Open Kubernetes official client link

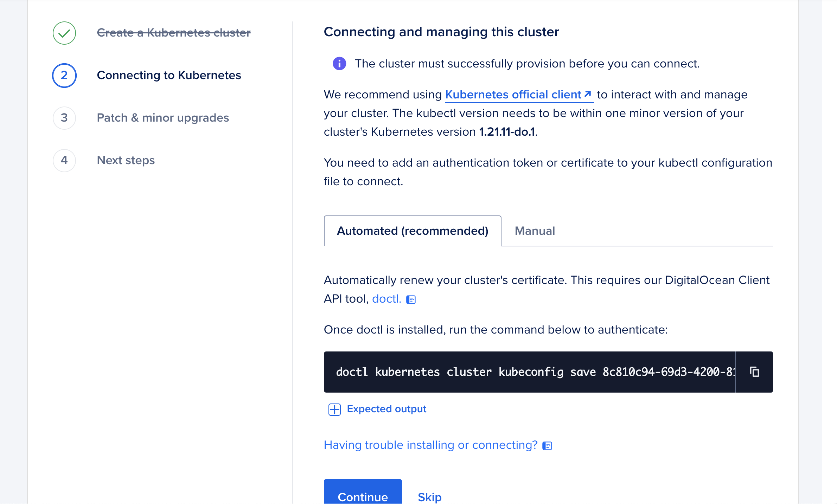click(x=519, y=95)
